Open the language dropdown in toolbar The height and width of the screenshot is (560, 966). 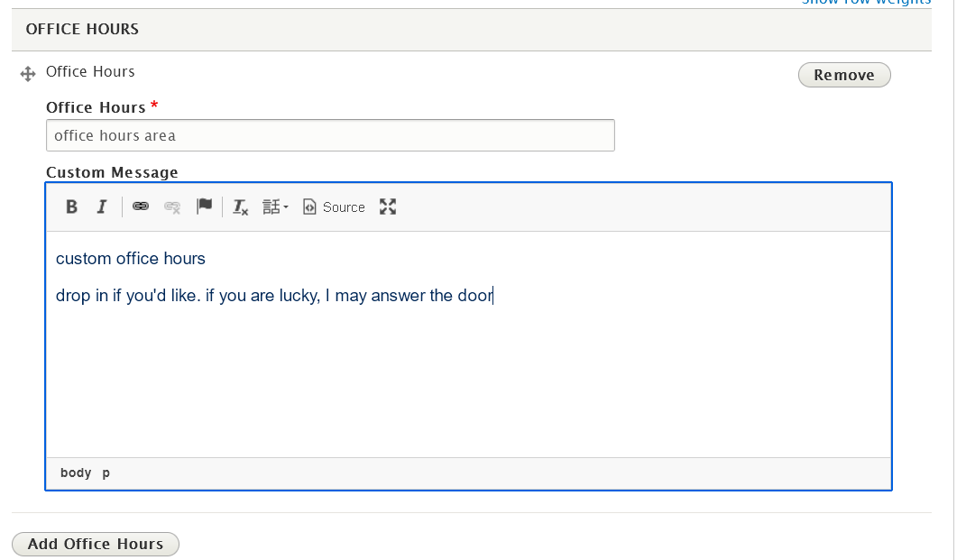pos(275,207)
